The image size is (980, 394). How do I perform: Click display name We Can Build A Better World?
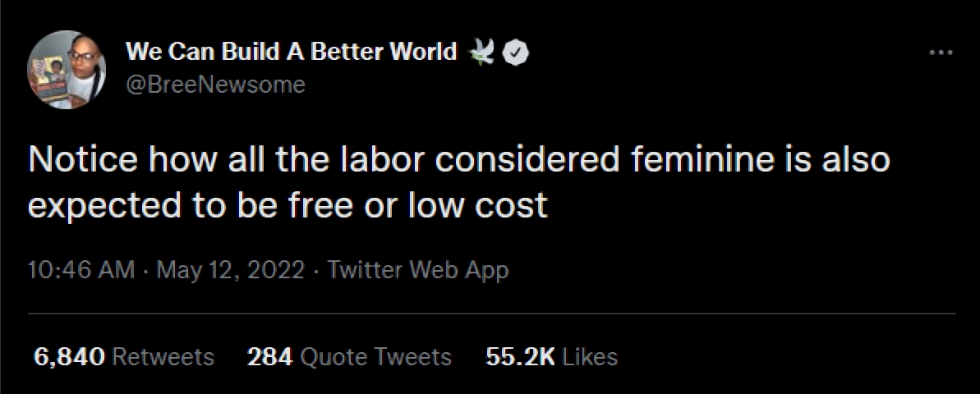(x=291, y=52)
